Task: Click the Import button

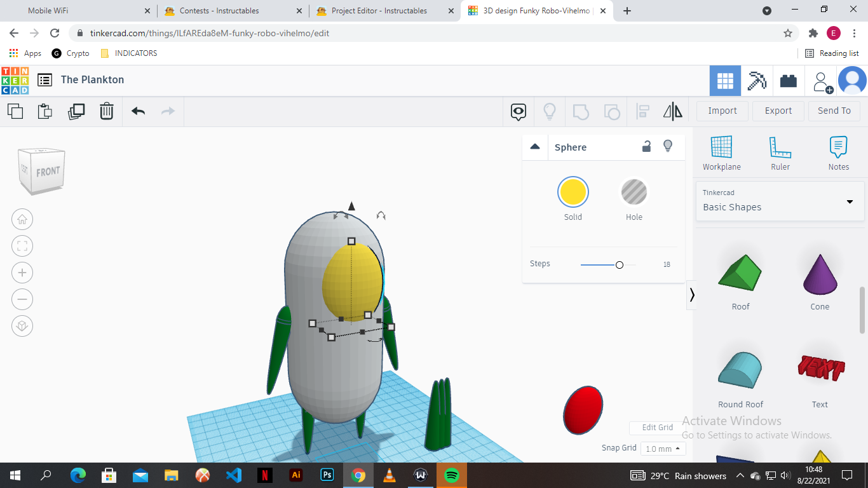Action: pos(722,111)
